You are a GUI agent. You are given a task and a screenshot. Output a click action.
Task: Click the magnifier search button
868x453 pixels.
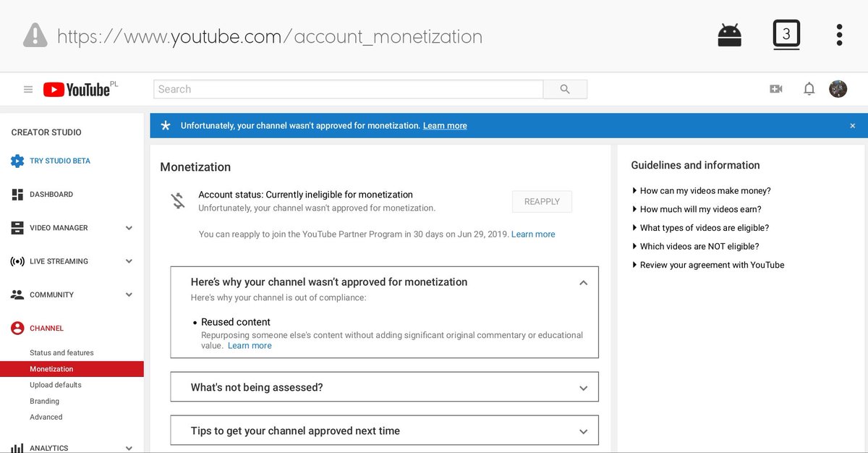(x=565, y=89)
